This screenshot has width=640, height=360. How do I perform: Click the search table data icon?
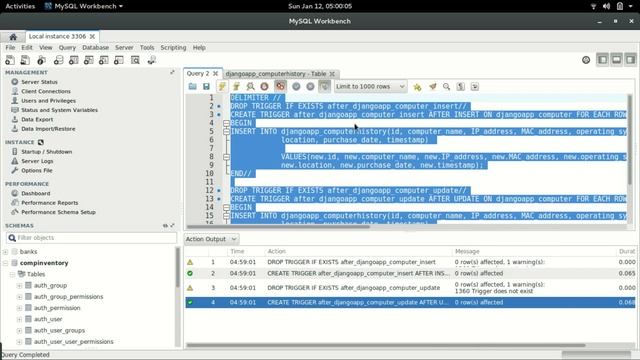pyautogui.click(x=135, y=60)
